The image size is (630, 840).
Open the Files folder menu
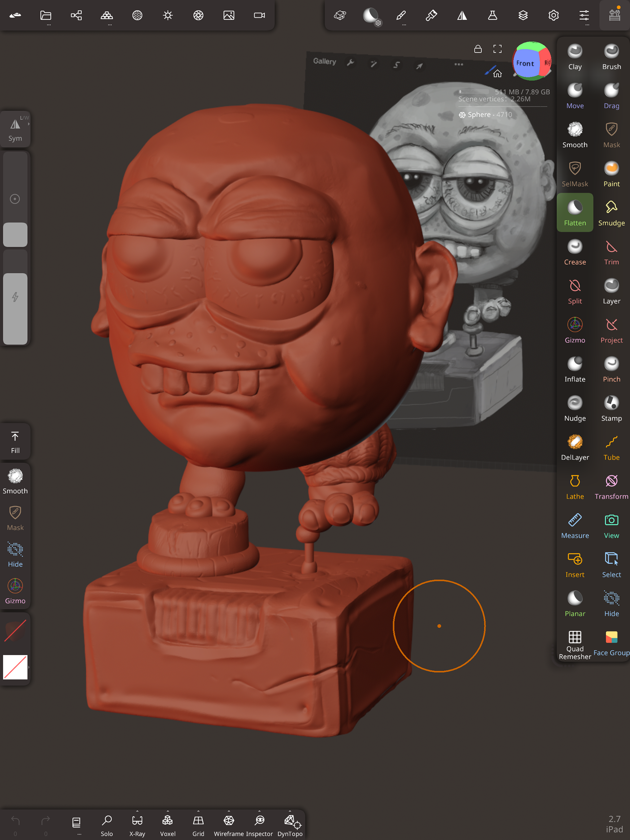(46, 15)
